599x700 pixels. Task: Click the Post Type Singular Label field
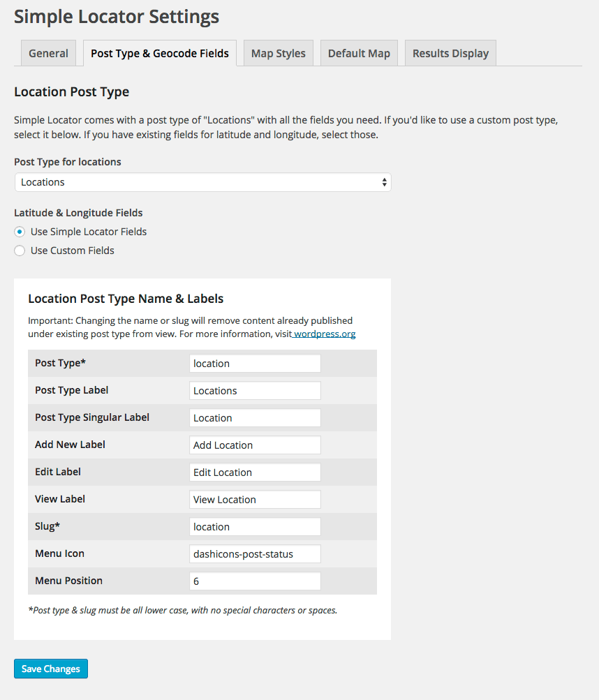pos(255,418)
